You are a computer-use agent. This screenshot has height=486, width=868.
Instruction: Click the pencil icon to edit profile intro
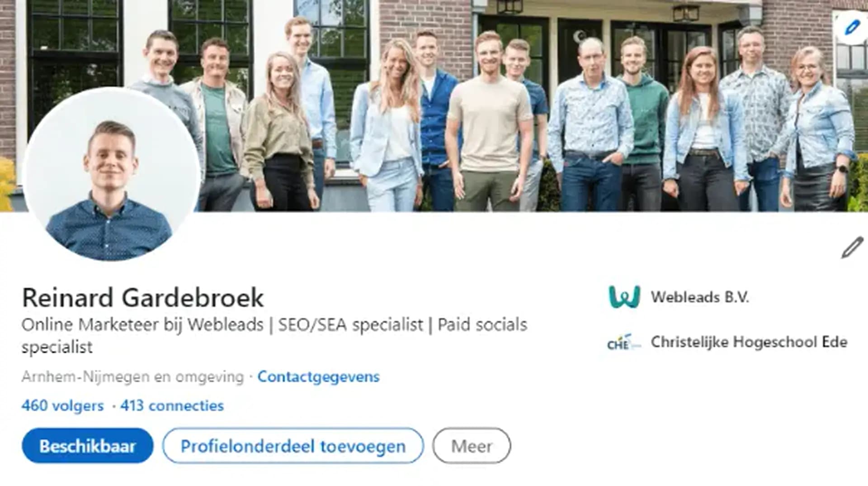[x=852, y=247]
